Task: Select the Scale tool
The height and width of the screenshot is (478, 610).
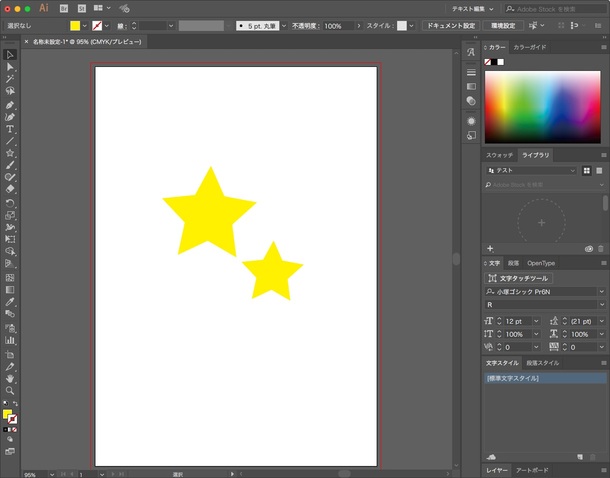Action: (x=10, y=215)
